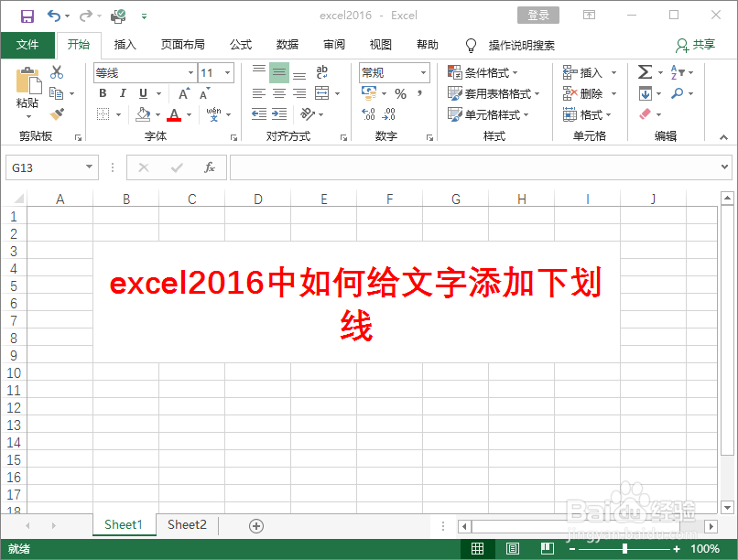Click the Redo arrow icon

(x=86, y=16)
